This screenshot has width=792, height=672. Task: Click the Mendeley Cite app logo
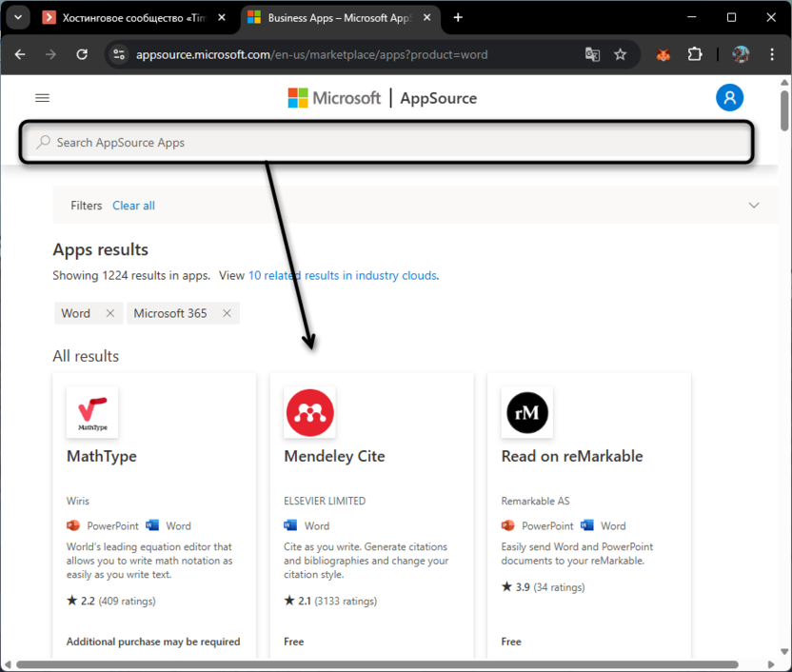309,412
